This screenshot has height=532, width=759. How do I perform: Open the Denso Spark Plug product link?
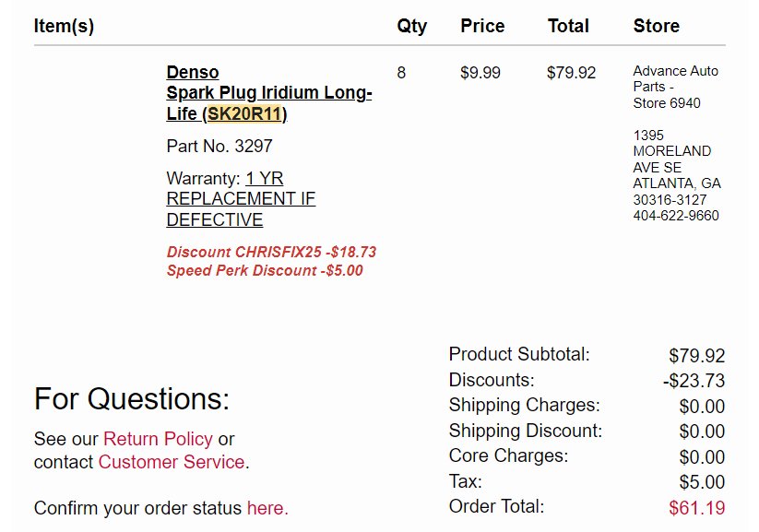point(268,92)
